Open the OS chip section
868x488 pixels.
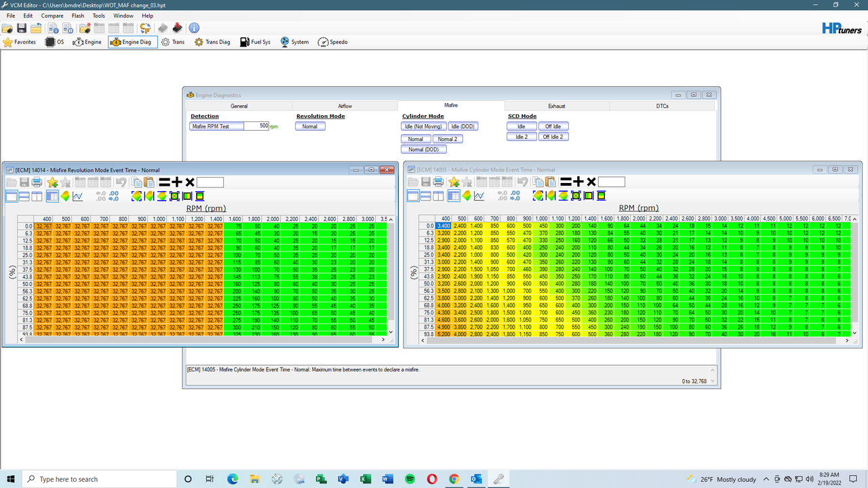[55, 42]
